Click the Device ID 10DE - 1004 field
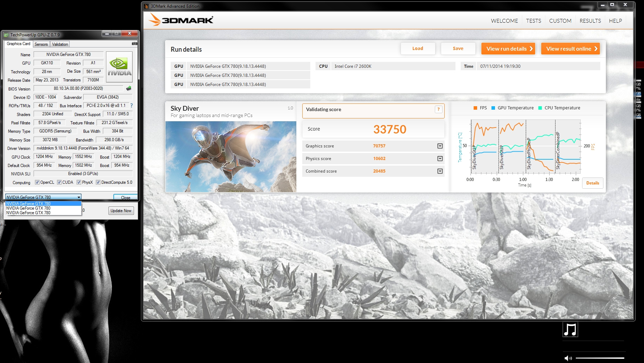This screenshot has width=644, height=363. click(x=45, y=97)
